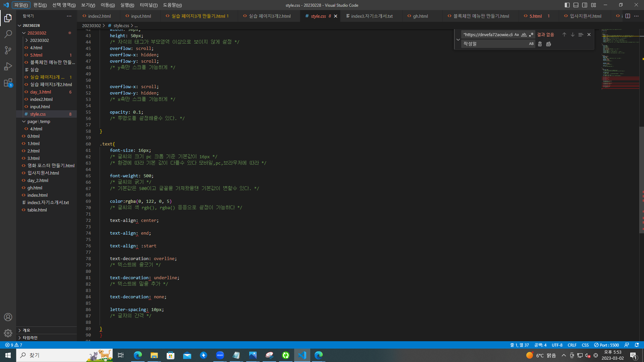Click the Replace All icon in find widget
The image size is (644, 362).
tap(548, 44)
